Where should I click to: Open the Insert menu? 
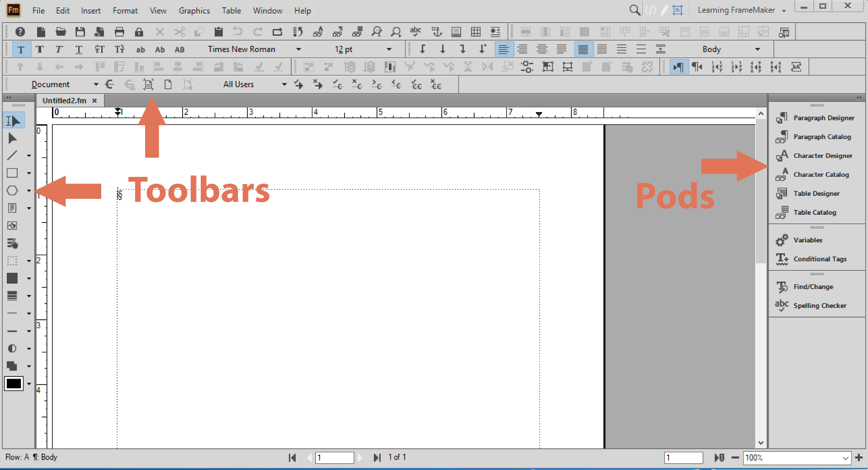click(x=91, y=10)
